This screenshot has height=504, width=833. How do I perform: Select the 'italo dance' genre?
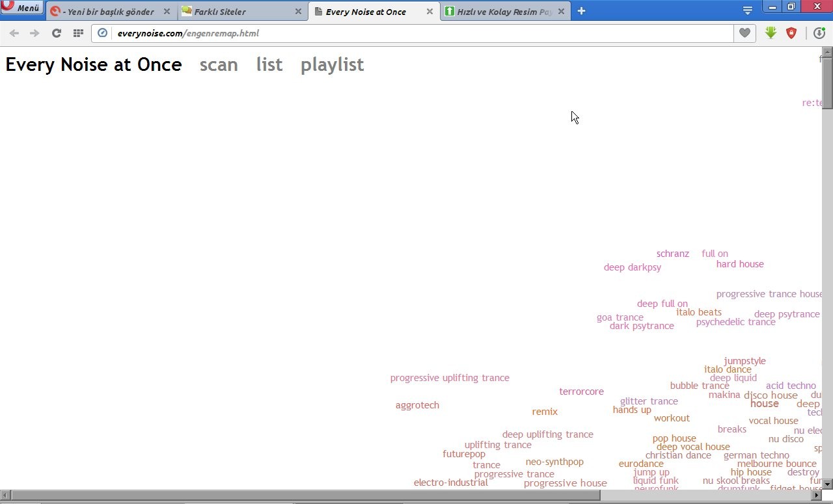click(728, 369)
